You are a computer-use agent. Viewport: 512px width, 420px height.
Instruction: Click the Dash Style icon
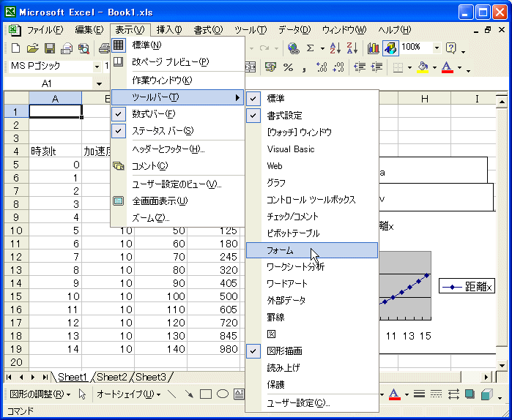pyautogui.click(x=436, y=394)
